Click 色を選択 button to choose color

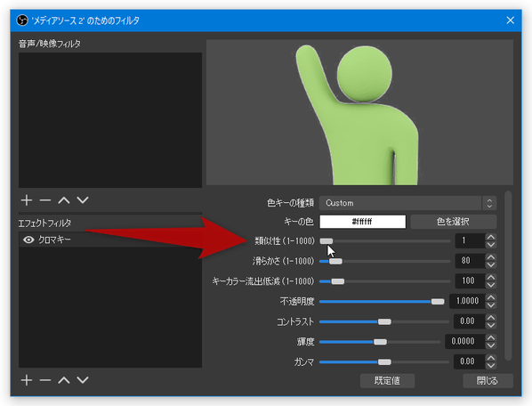point(454,222)
